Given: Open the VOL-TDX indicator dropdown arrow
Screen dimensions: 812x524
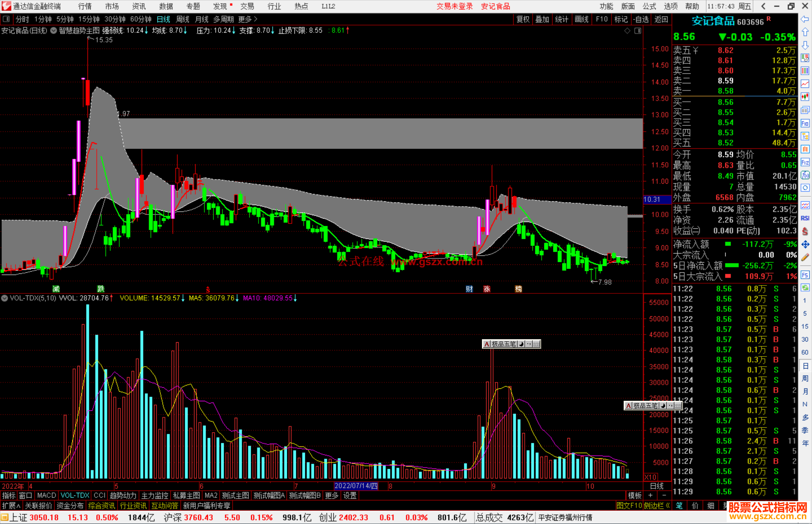Looking at the screenshot, I should 5,298.
